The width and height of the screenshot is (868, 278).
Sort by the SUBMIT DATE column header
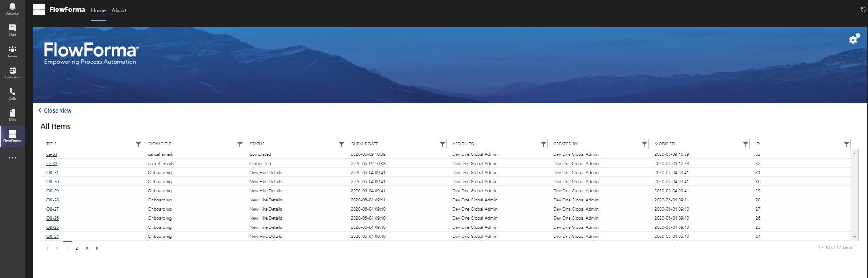[365, 144]
